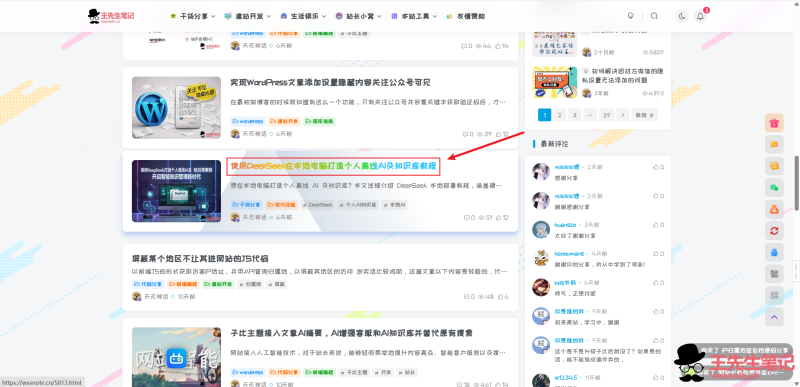Screen dimensions: 800x387
Task: Open the # 个人AI知识库 tag
Action: 359,204
